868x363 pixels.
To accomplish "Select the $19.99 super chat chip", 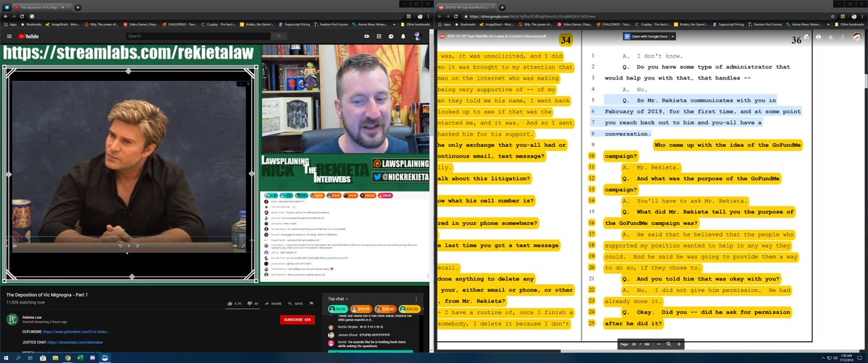I will [362, 309].
